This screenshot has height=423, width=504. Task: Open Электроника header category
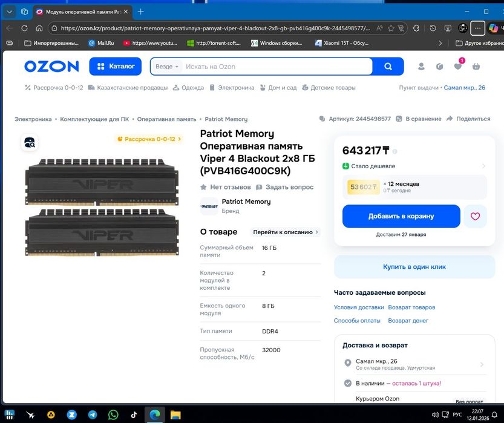tap(232, 87)
